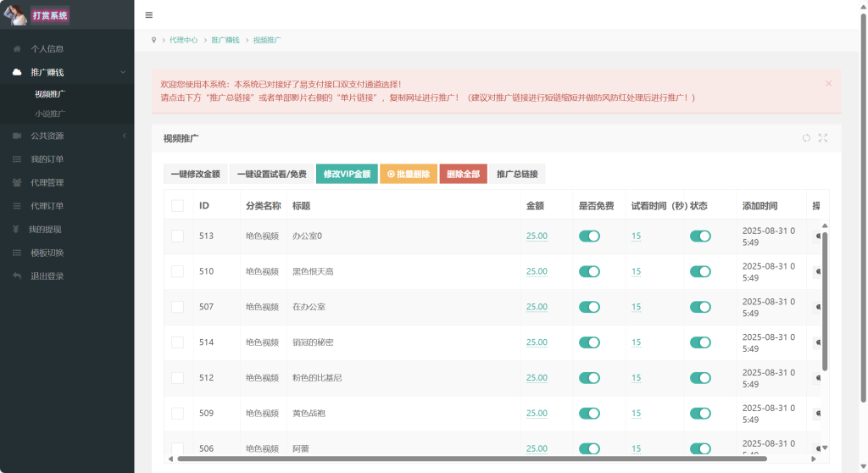
Task: Click the 修改VIP金额 button
Action: (347, 174)
